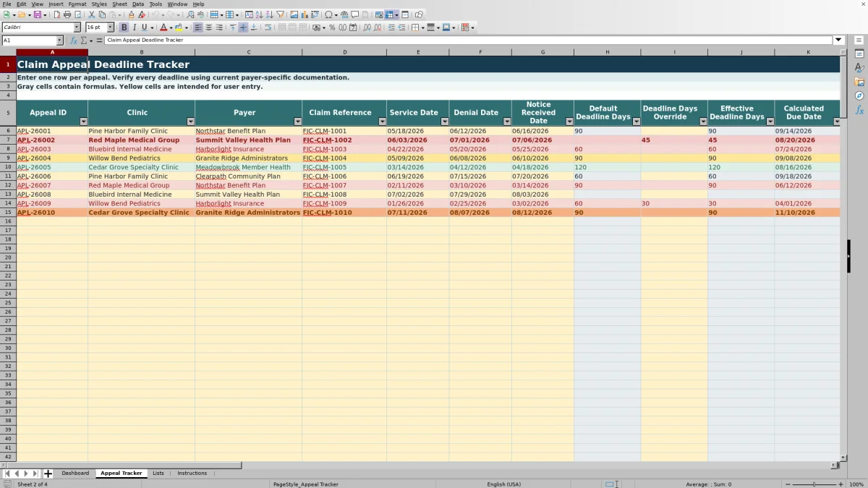
Task: Toggle Align Left
Action: pyautogui.click(x=197, y=27)
